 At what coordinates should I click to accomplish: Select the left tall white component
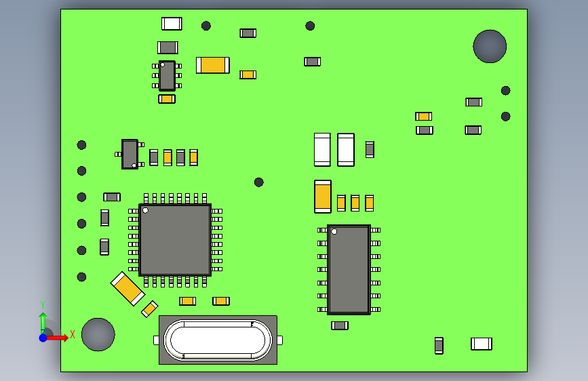[322, 150]
